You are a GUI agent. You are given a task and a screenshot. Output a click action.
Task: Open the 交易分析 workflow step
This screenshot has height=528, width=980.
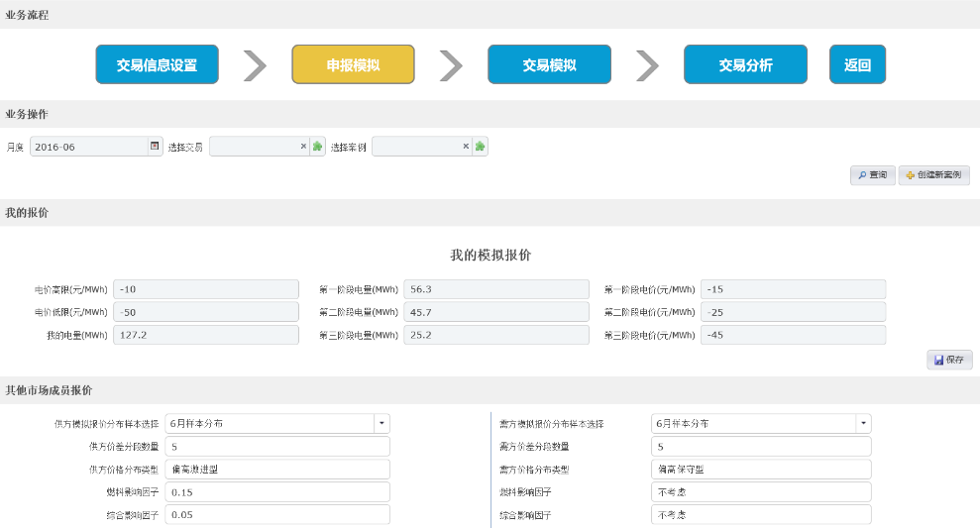pyautogui.click(x=745, y=64)
